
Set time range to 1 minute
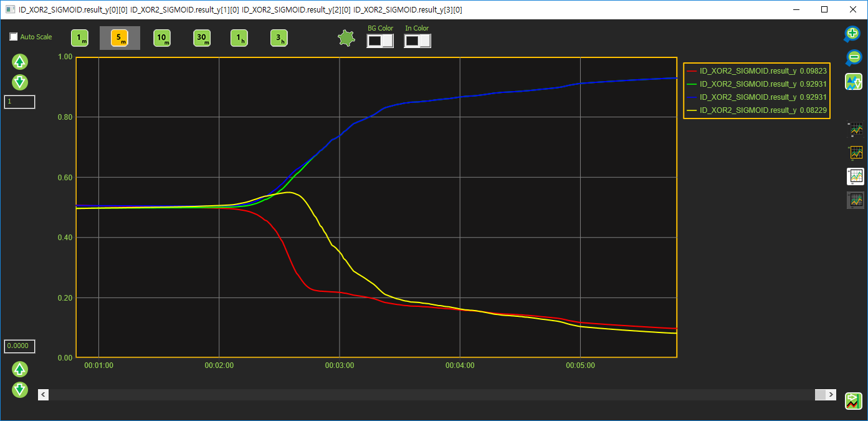point(80,39)
